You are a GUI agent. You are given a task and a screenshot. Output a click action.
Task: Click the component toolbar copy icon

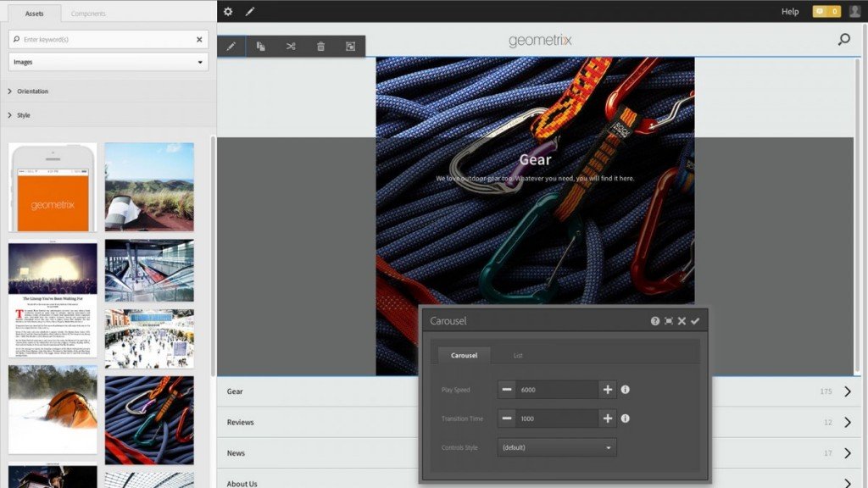click(261, 47)
